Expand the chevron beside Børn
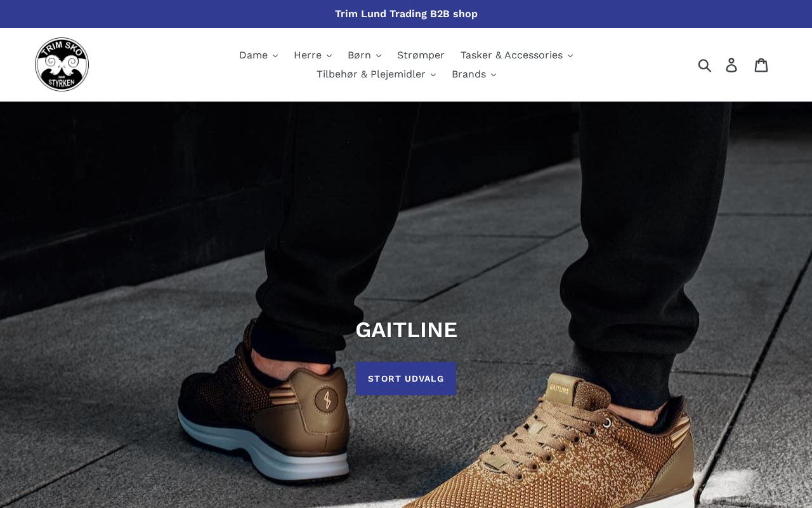This screenshot has width=812, height=508. (x=378, y=56)
